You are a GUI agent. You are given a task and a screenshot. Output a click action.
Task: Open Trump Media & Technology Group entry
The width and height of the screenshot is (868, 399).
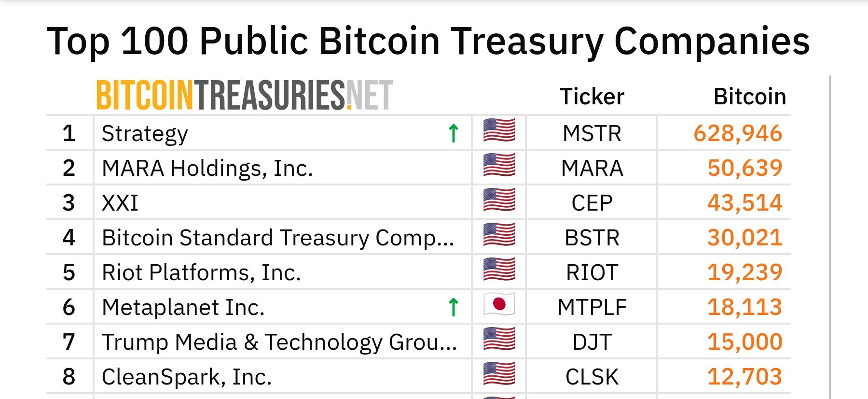279,342
